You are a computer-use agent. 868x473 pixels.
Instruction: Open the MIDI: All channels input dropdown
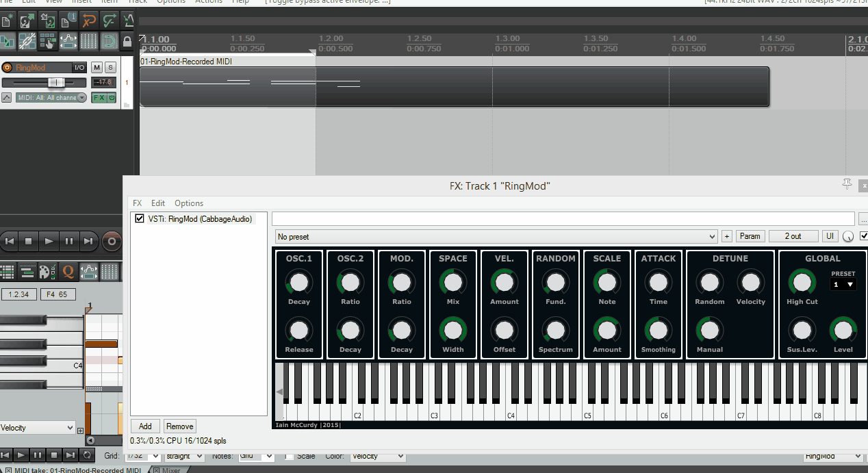pyautogui.click(x=51, y=98)
